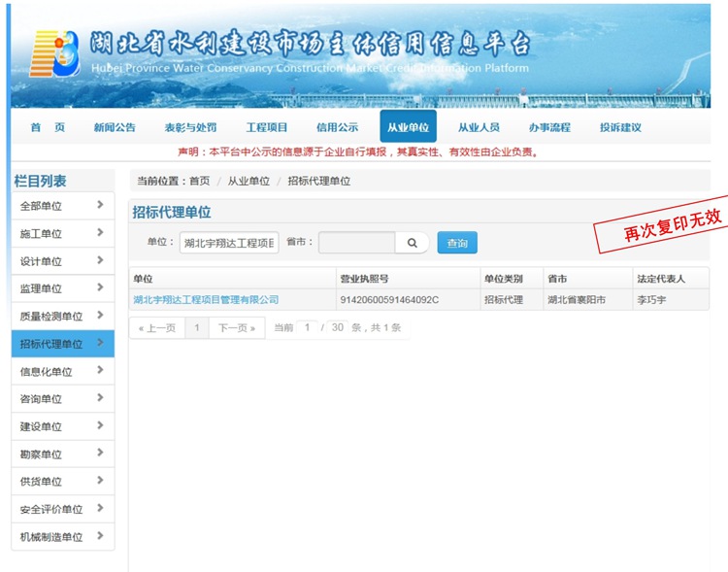Select 信息化单位 in sidebar list
The width and height of the screenshot is (728, 572).
(x=63, y=371)
